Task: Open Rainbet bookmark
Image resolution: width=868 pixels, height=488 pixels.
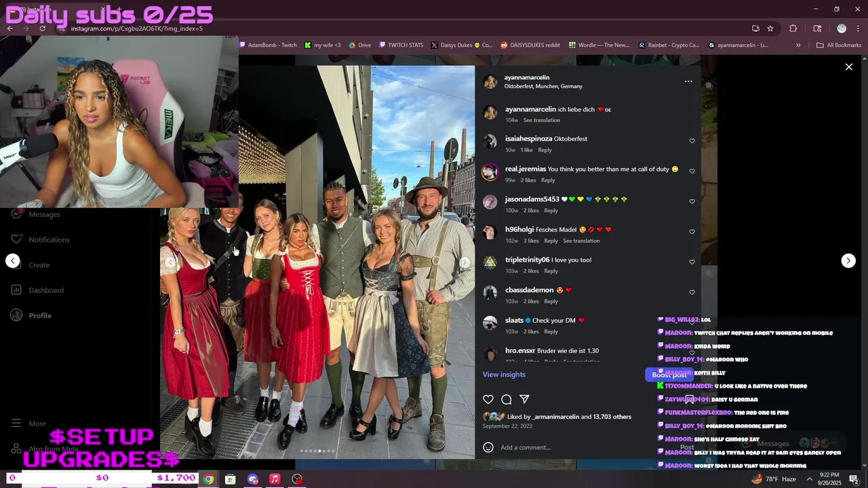Action: [x=669, y=45]
